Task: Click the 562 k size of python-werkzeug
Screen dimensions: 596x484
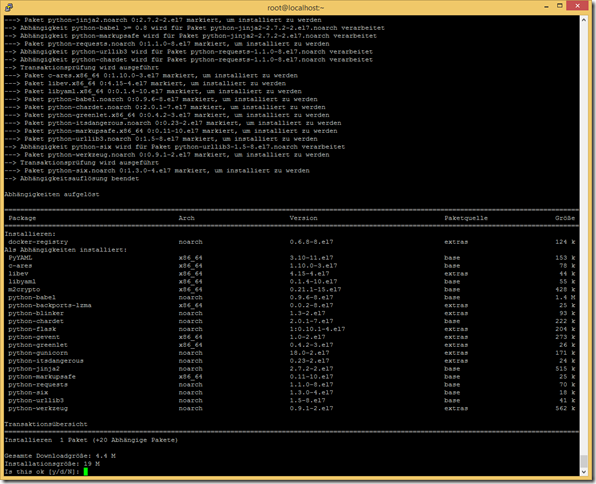Action: pyautogui.click(x=565, y=409)
